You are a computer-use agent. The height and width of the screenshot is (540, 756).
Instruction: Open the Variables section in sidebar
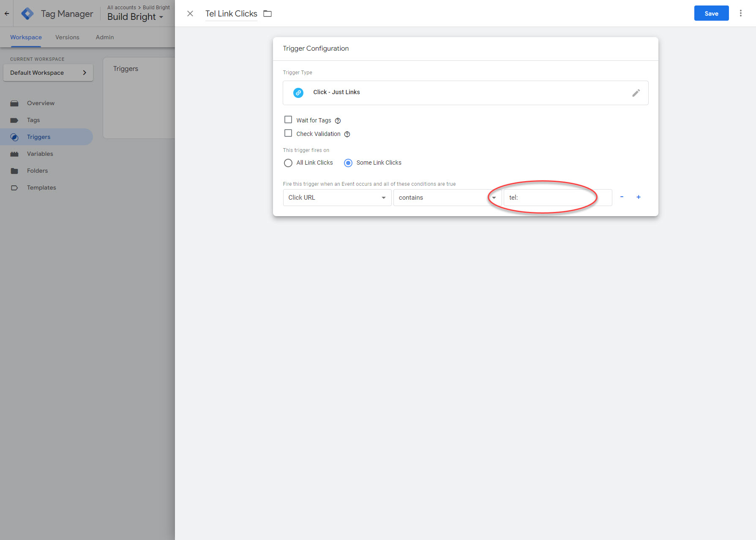coord(40,154)
